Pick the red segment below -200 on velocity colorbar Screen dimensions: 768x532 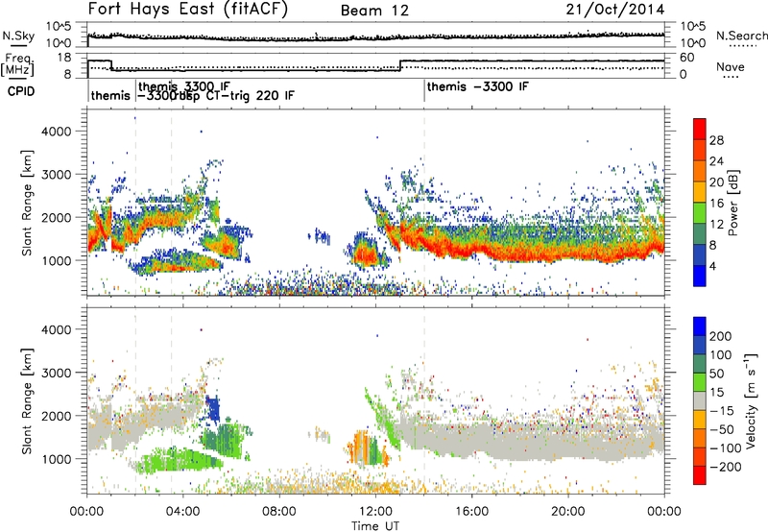(x=700, y=475)
